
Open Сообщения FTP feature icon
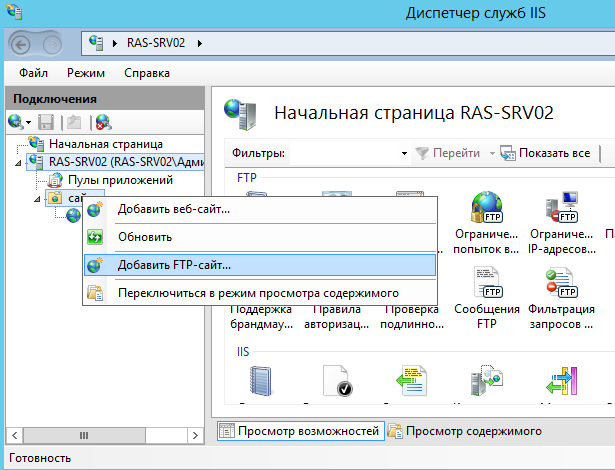(486, 298)
